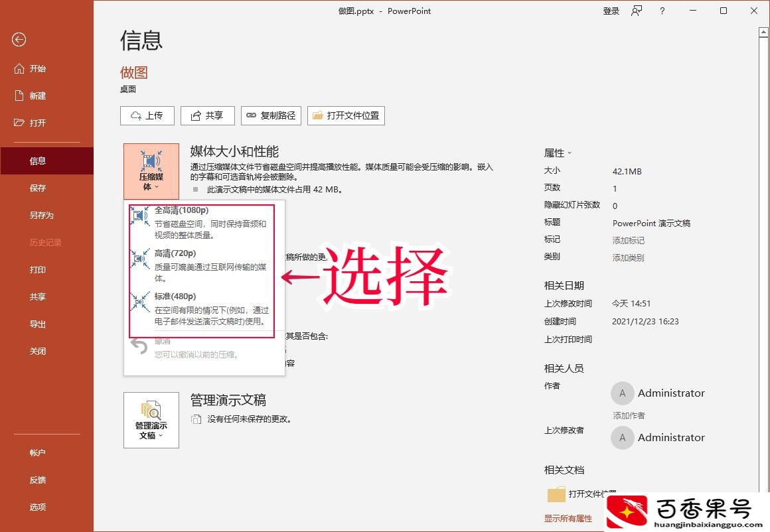Click the 上传 button
Screen dimensions: 770x532
coord(147,115)
